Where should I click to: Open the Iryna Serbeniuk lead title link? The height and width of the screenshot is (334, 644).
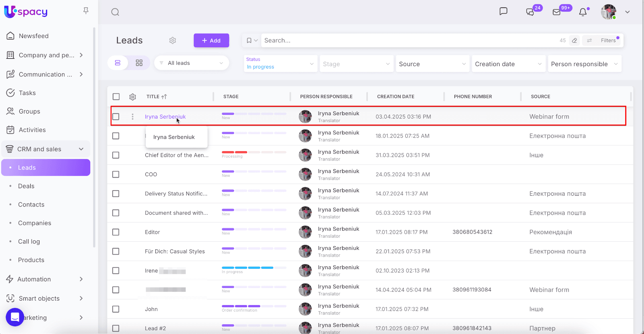click(x=165, y=117)
